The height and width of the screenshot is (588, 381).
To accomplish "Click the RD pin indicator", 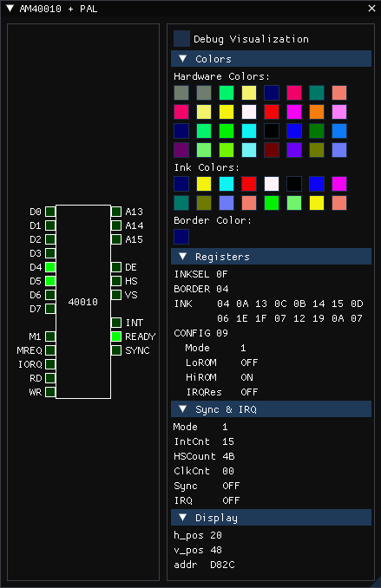I will (50, 378).
